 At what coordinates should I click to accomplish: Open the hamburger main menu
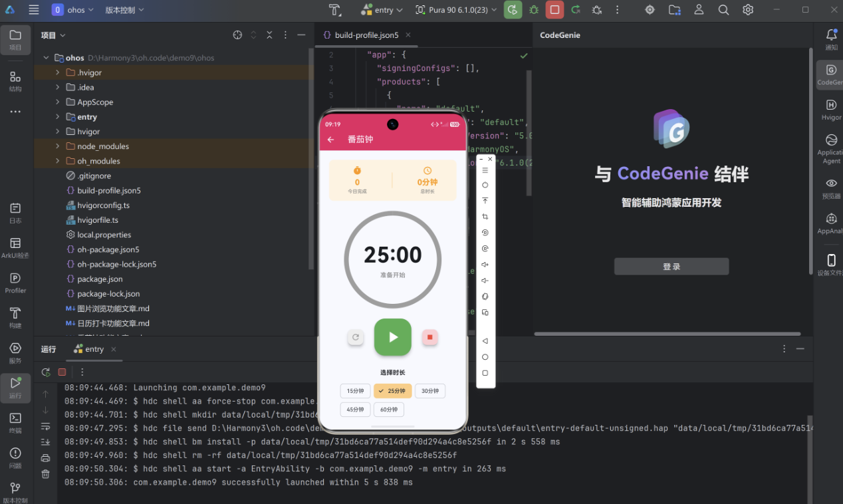tap(34, 10)
